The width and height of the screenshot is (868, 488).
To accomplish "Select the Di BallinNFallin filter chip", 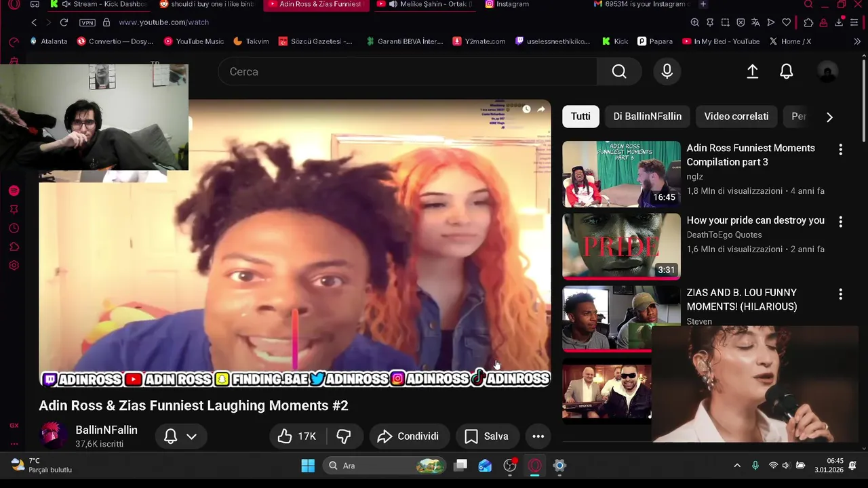I will pyautogui.click(x=648, y=117).
